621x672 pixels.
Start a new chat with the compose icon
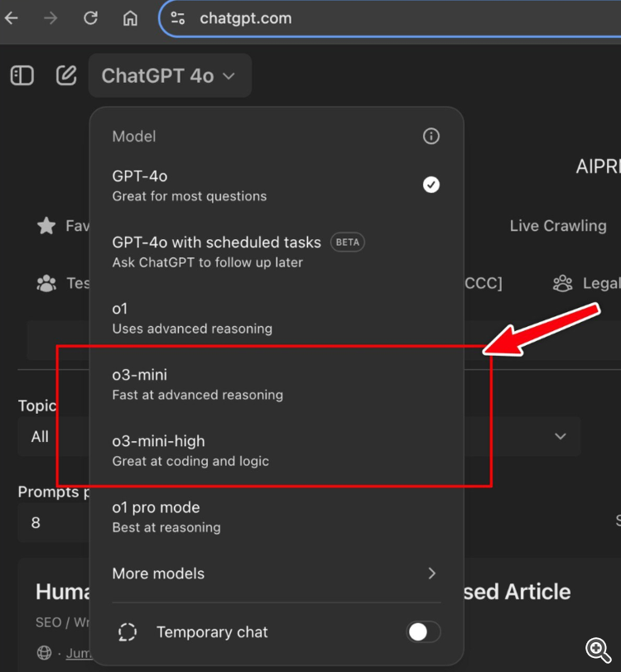tap(66, 76)
